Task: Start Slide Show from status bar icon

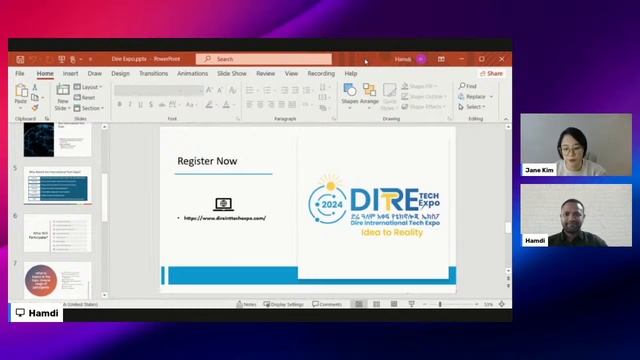Action: point(411,304)
